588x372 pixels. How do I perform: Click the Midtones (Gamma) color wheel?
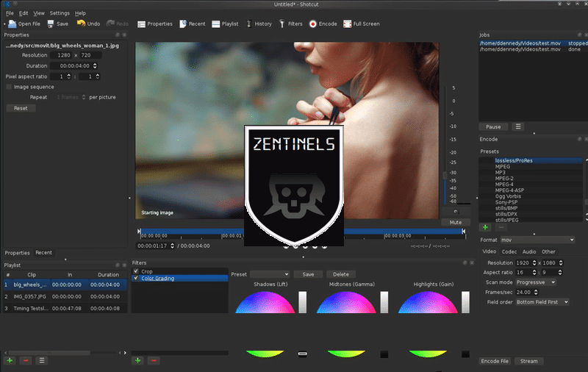[x=346, y=303]
